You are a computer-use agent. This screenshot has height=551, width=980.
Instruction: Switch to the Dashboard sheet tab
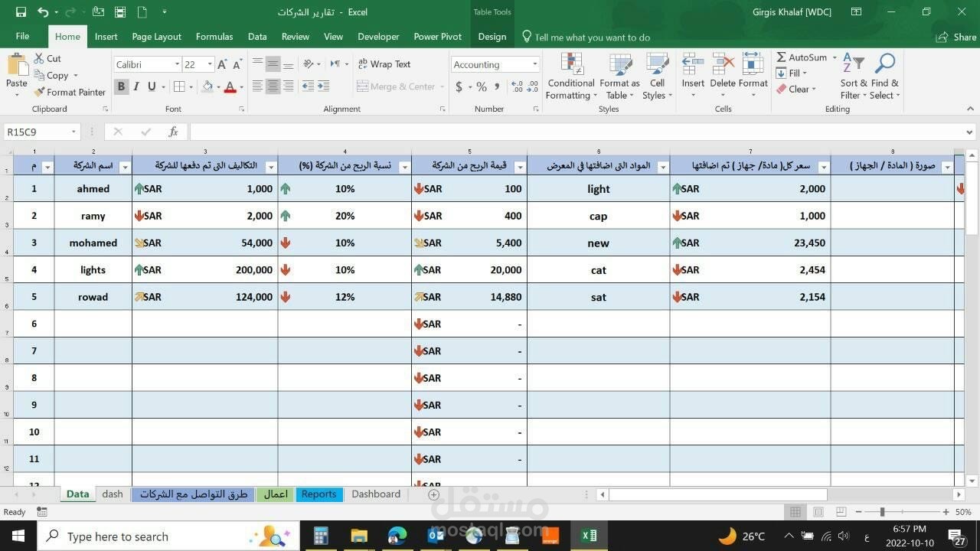tap(376, 494)
